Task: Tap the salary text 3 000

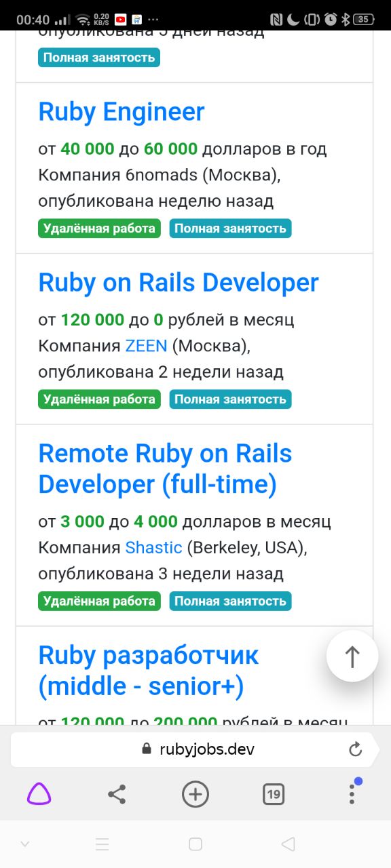Action: [82, 521]
